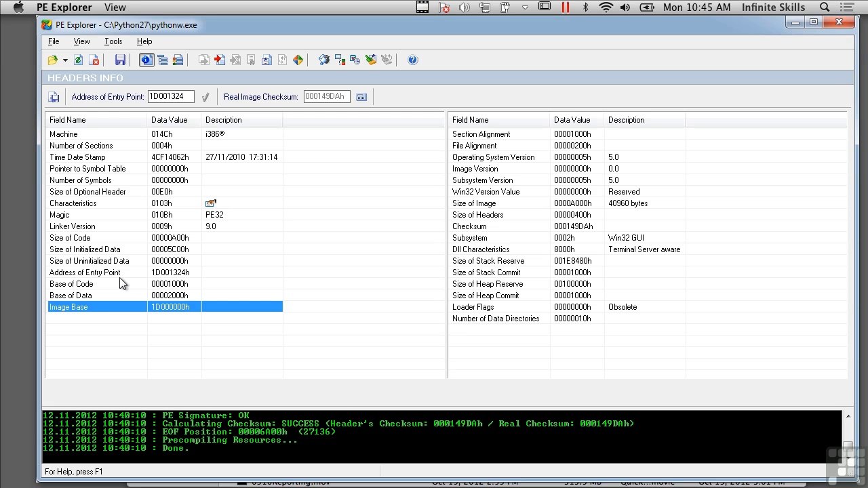Select the Magic row
Screen dimensions: 868x488
click(165, 215)
